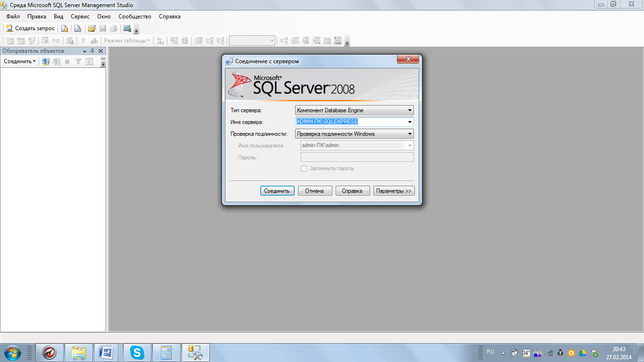Screen dimensions: 644x362
Task: Open the Режим таблицы dropdown
Action: pos(127,41)
